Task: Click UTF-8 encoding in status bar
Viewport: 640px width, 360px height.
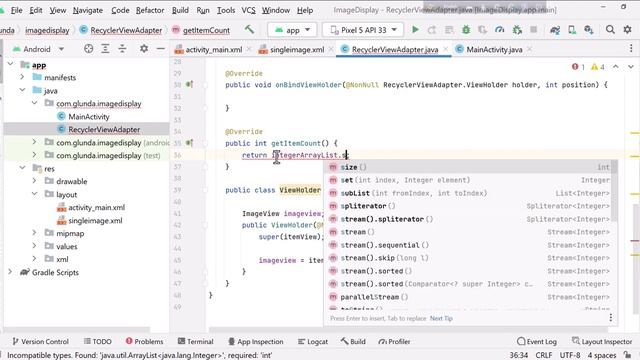Action: pyautogui.click(x=570, y=355)
